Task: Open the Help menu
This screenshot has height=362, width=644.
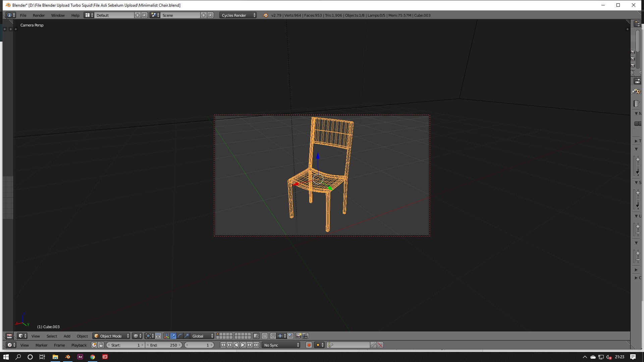Action: coord(75,15)
